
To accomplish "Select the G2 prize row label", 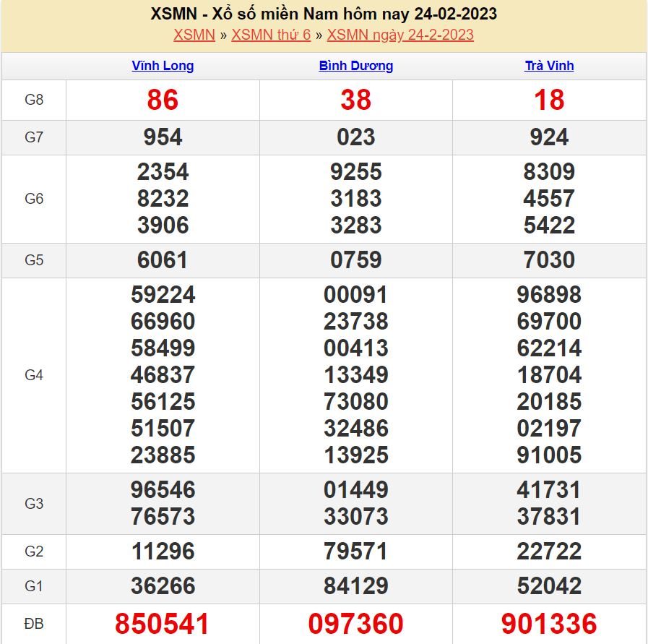I will pos(34,551).
